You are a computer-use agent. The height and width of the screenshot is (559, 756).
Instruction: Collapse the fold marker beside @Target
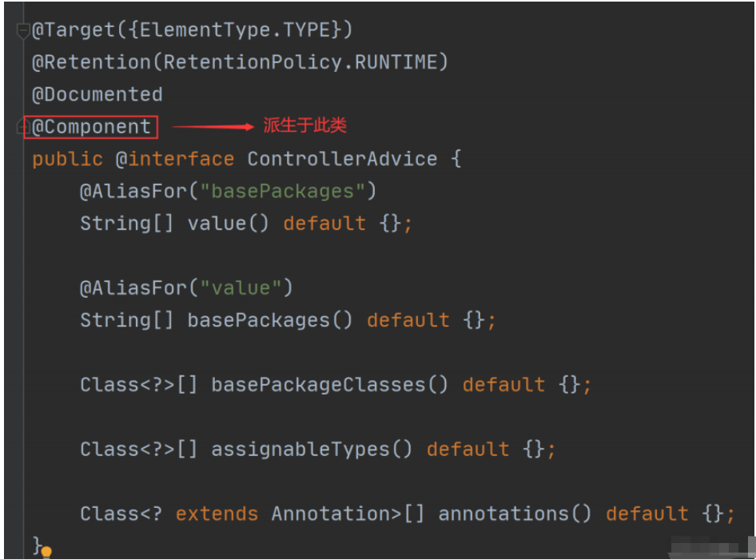[x=22, y=31]
